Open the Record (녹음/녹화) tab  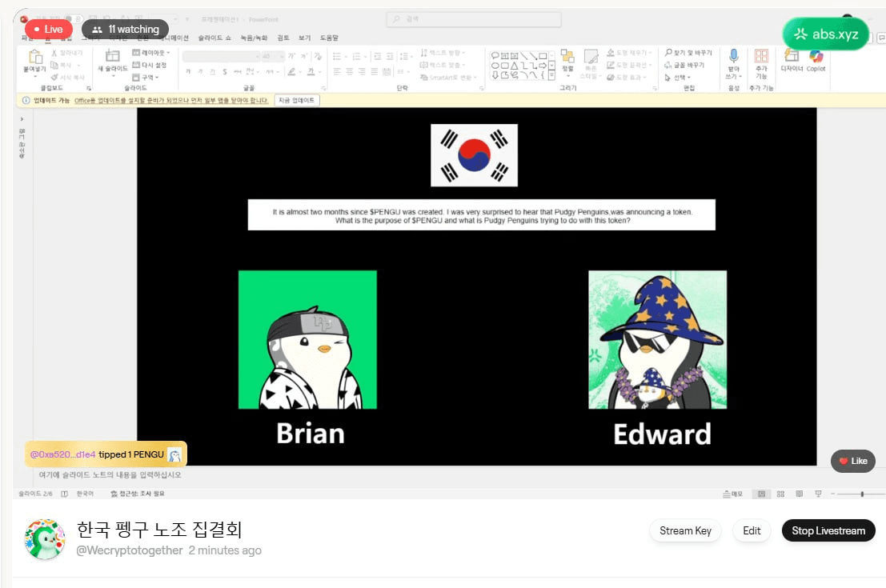pyautogui.click(x=254, y=38)
